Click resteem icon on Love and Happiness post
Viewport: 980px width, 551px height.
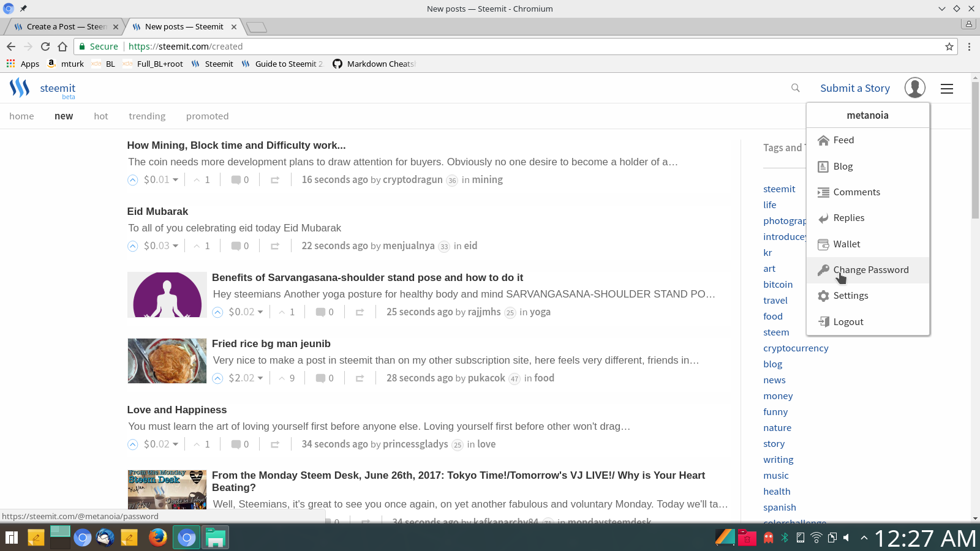coord(275,444)
